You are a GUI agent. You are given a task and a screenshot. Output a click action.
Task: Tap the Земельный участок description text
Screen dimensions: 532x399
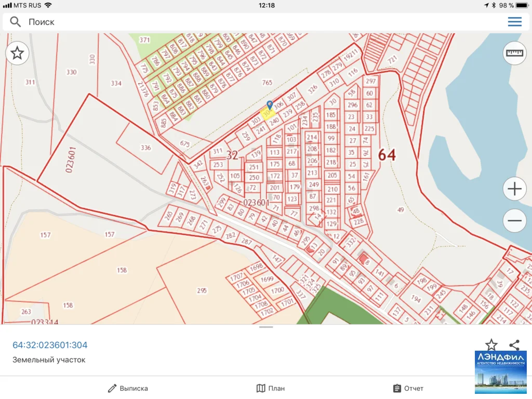click(x=49, y=360)
